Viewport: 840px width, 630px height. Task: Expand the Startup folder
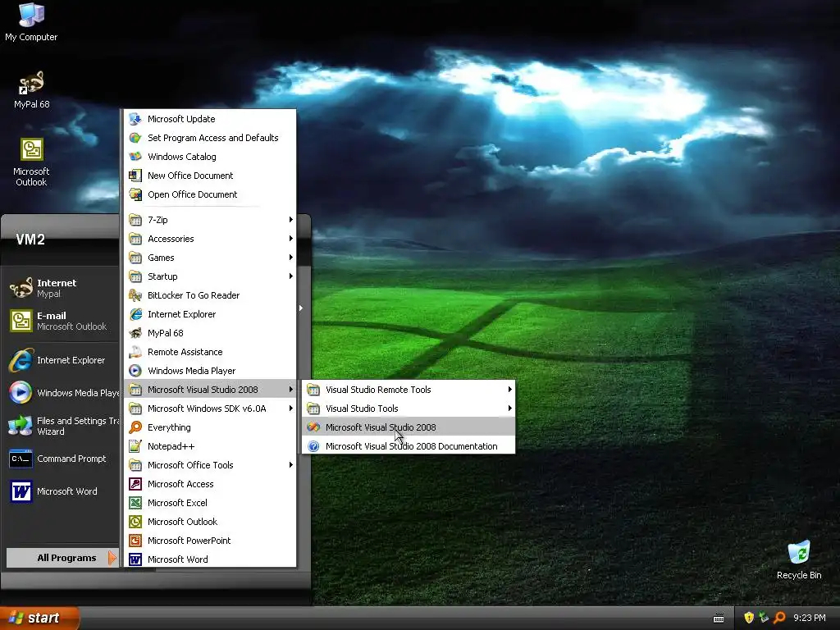210,276
